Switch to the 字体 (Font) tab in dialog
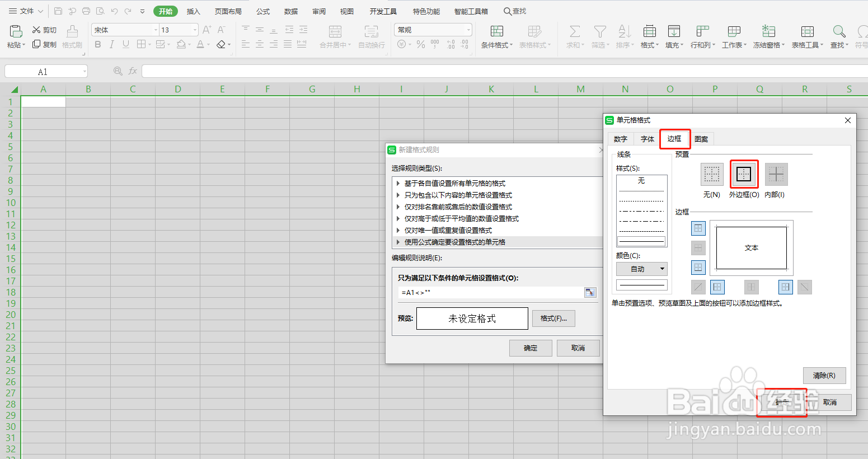The width and height of the screenshot is (868, 459). (x=648, y=139)
